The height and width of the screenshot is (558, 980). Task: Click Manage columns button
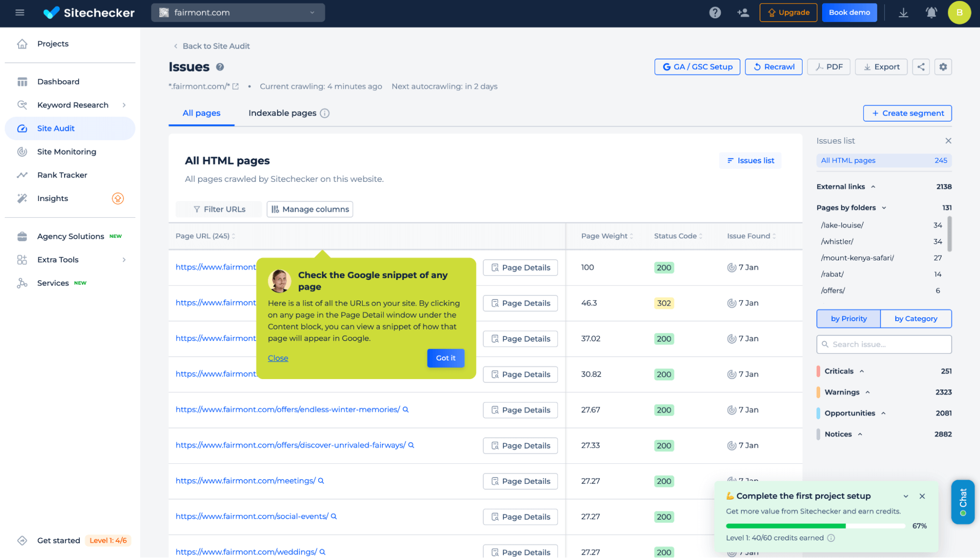[x=309, y=209]
